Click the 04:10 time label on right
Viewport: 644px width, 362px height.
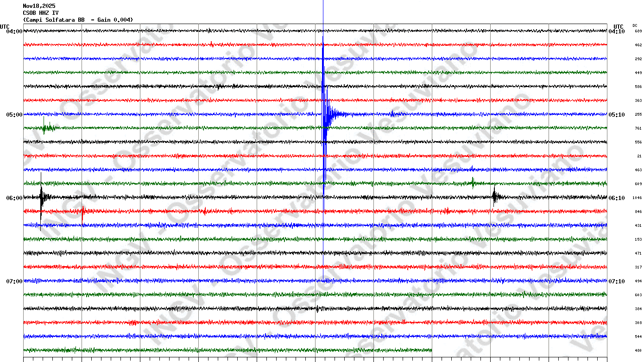click(x=617, y=31)
